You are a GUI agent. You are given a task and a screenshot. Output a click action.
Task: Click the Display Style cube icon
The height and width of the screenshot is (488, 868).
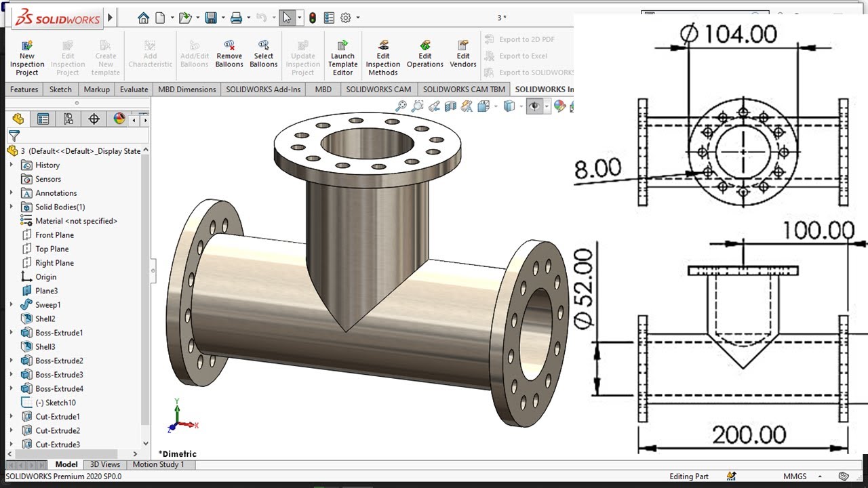pos(509,106)
